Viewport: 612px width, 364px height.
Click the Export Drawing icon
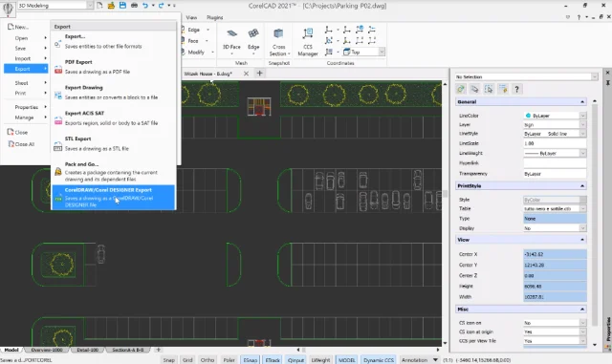58,96
